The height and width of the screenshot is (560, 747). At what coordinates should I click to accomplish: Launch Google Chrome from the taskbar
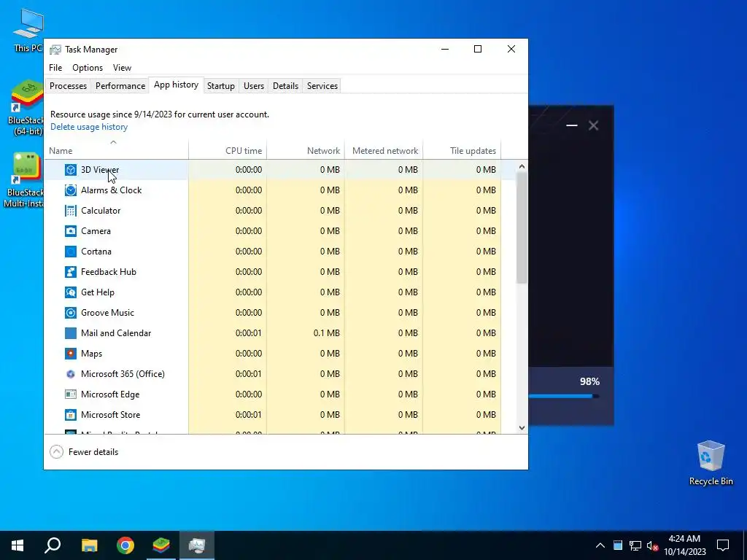[x=125, y=545]
